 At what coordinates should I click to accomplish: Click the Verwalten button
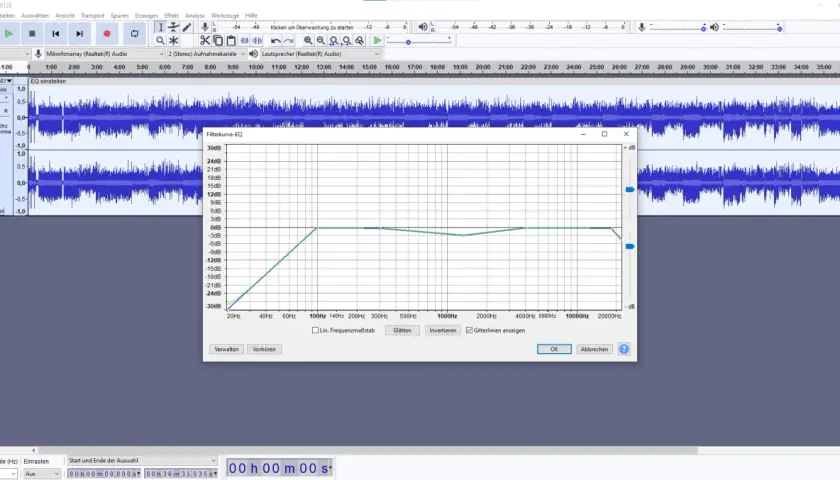click(x=227, y=349)
